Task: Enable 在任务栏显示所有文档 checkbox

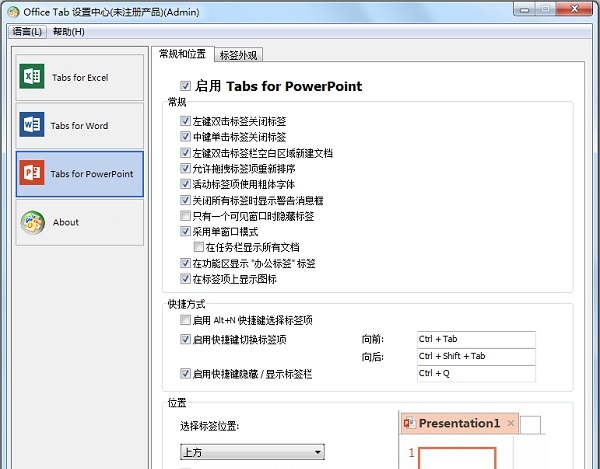Action: [x=199, y=247]
